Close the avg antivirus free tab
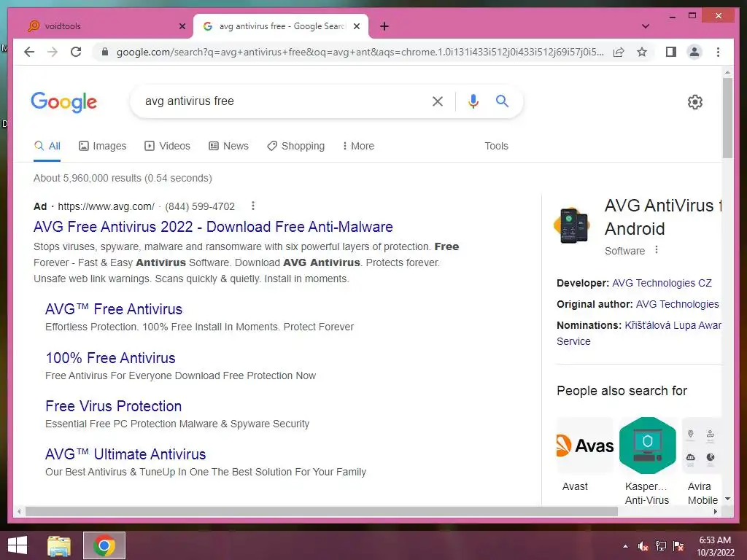The image size is (747, 560). click(x=356, y=26)
